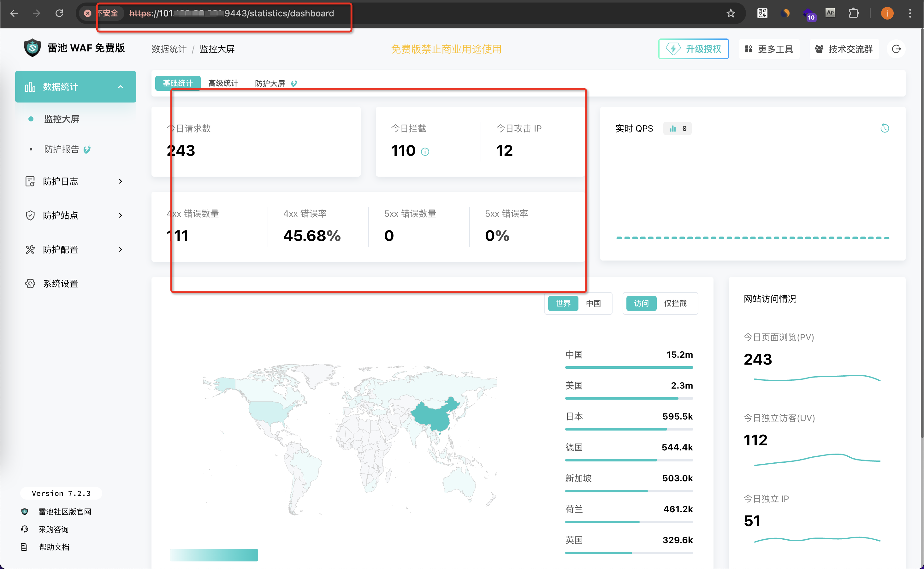Open the 帮助文档 link
Screen dimensions: 924x569
pos(54,547)
